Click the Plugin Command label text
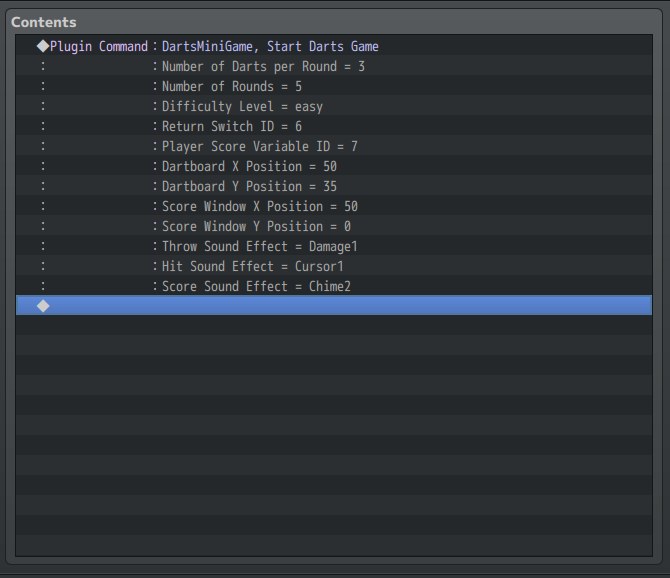670x578 pixels. coord(99,46)
